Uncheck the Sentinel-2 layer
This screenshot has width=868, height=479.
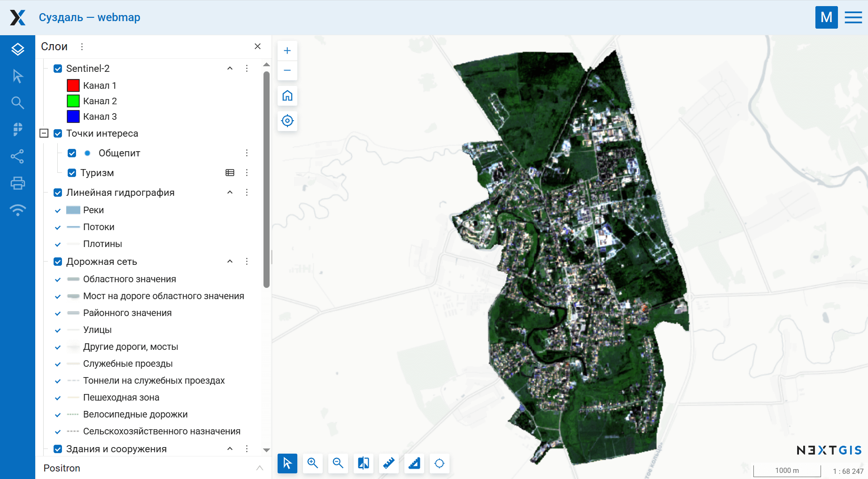point(57,68)
